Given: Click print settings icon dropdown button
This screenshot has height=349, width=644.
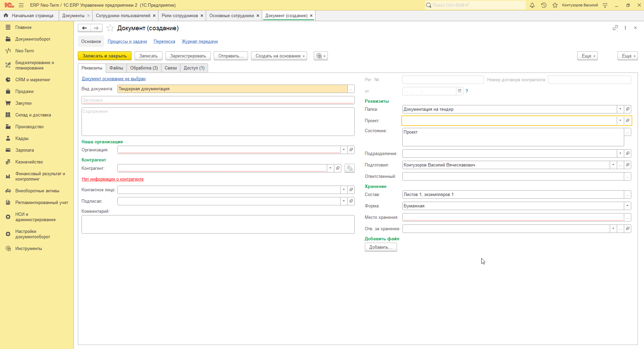Looking at the screenshot, I should [x=321, y=56].
